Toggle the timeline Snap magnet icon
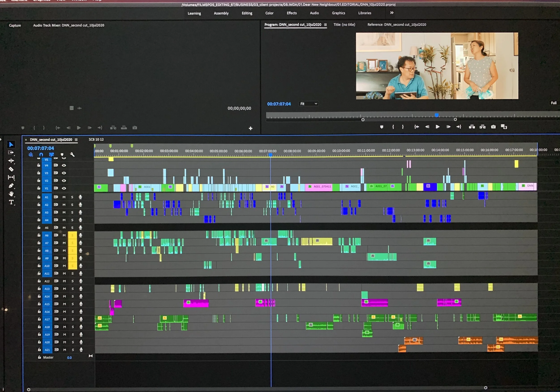 (x=41, y=154)
